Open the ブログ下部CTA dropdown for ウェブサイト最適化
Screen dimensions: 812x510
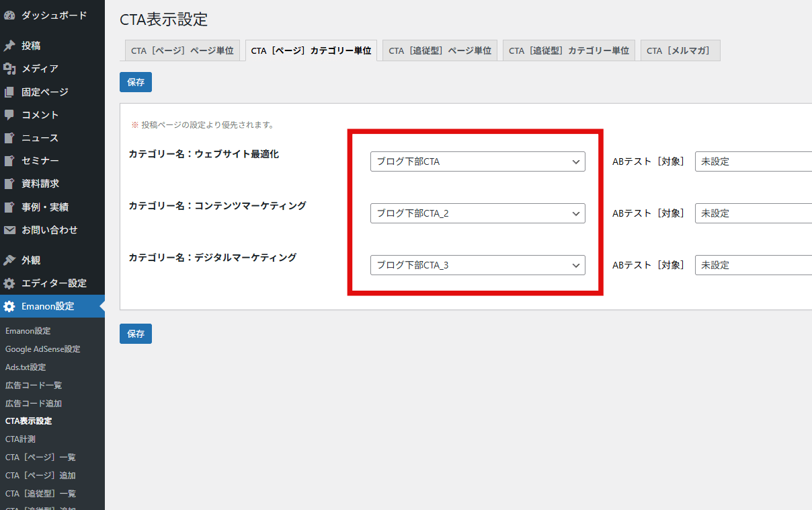[x=477, y=161]
